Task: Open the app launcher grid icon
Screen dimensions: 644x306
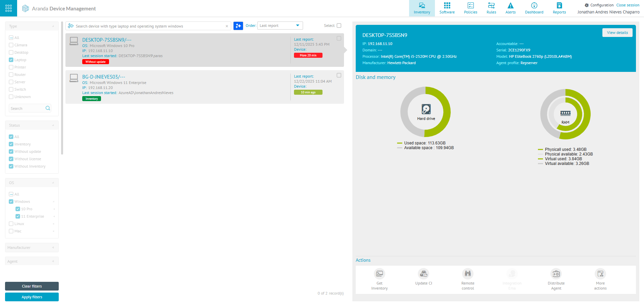Action: pos(8,8)
